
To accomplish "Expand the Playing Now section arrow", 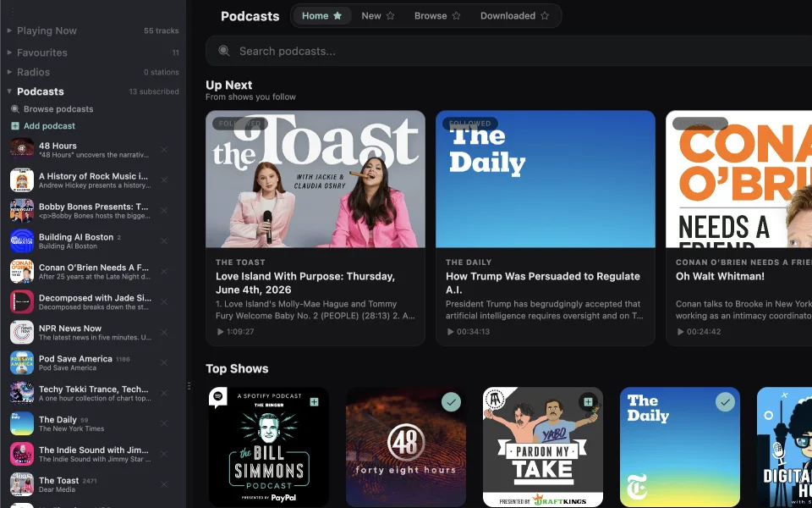I will click(x=9, y=30).
